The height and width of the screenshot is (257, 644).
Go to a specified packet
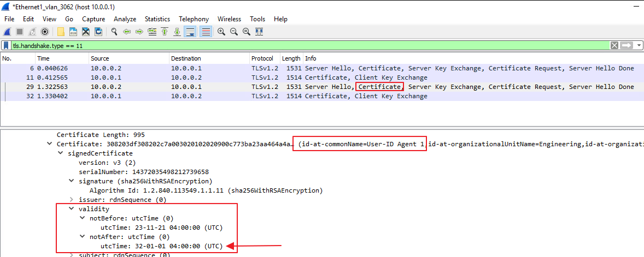pos(153,32)
